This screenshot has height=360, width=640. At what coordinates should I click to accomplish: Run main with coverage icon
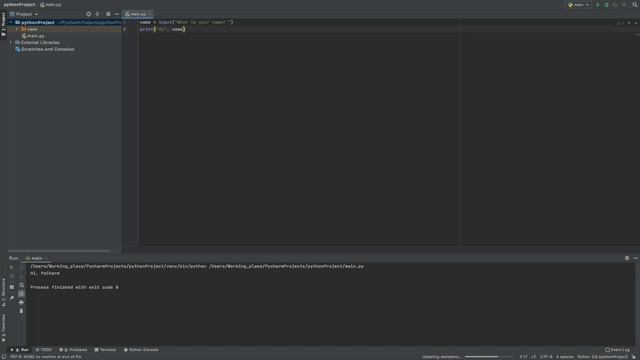tap(615, 5)
